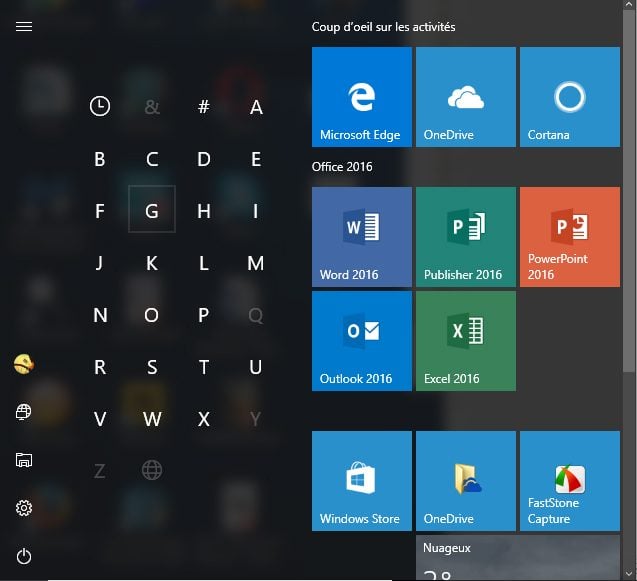Navigate to letter P apps
This screenshot has width=637, height=581.
pos(204,314)
